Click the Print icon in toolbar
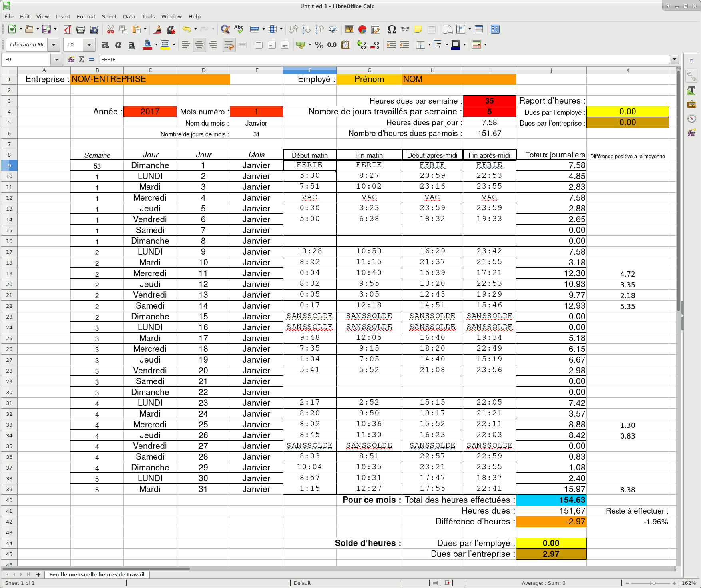The image size is (701, 588). click(x=81, y=29)
